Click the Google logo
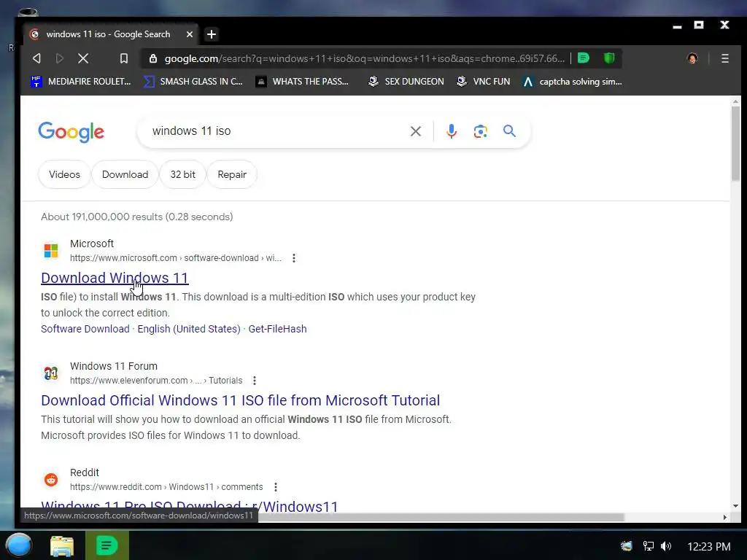Viewport: 747px width, 560px height. [71, 131]
